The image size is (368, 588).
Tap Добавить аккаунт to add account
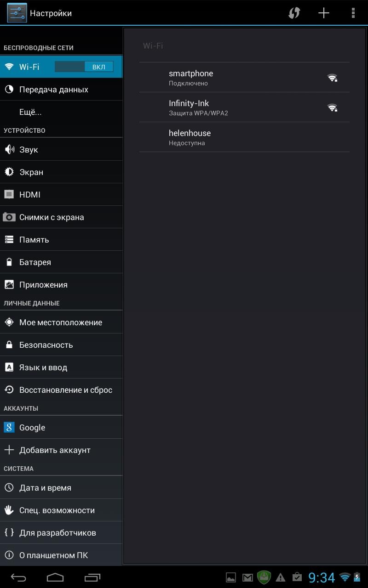55,450
